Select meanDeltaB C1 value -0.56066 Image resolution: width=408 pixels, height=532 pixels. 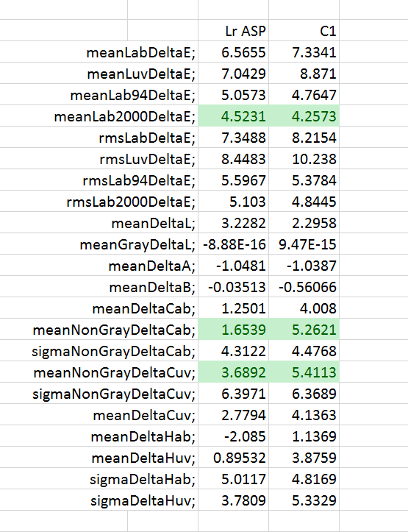point(304,287)
